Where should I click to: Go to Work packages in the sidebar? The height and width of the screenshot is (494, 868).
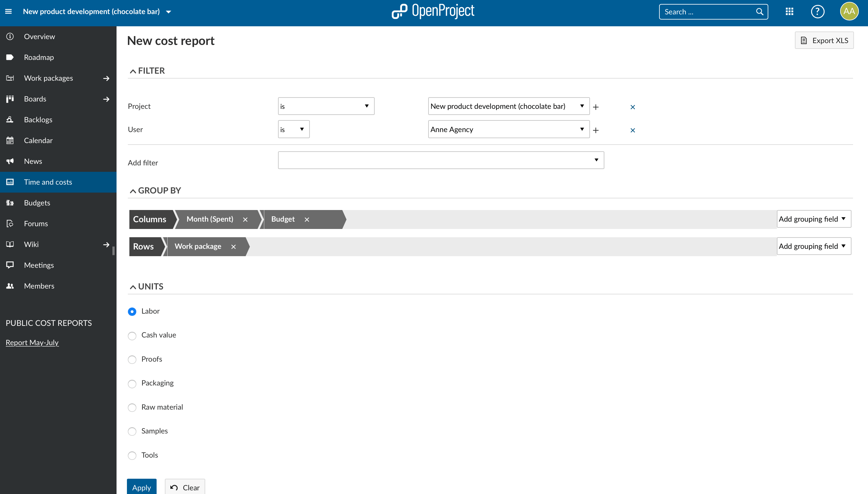click(49, 78)
